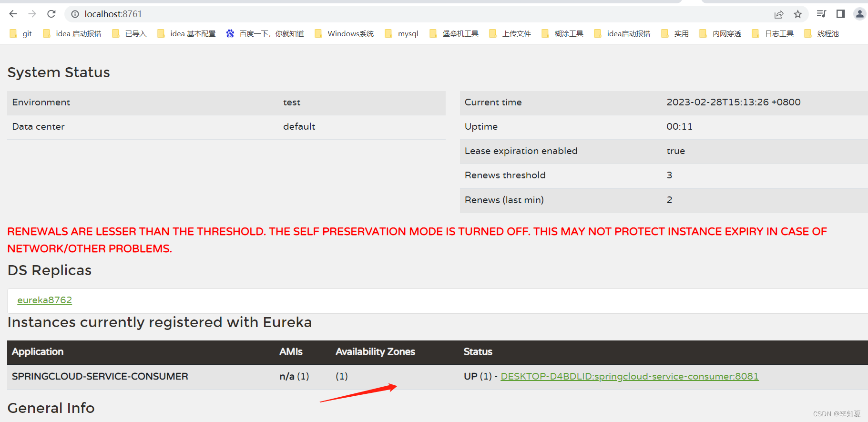Viewport: 868px width, 422px height.
Task: Open the git bookmark folder
Action: 21,33
